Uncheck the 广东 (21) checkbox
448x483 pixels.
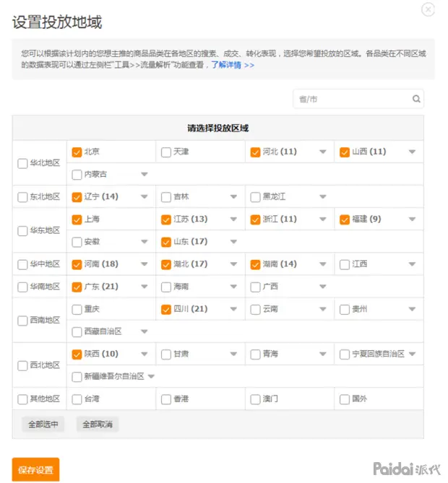click(77, 287)
